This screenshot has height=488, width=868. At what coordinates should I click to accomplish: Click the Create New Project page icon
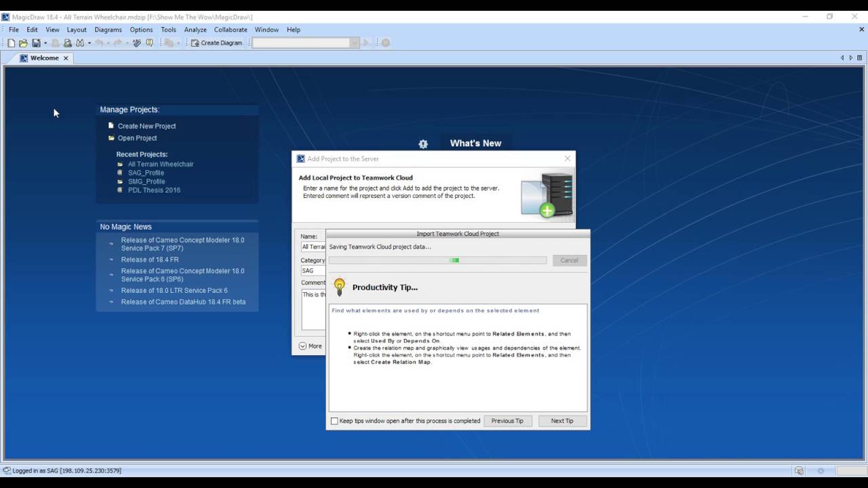click(x=111, y=125)
